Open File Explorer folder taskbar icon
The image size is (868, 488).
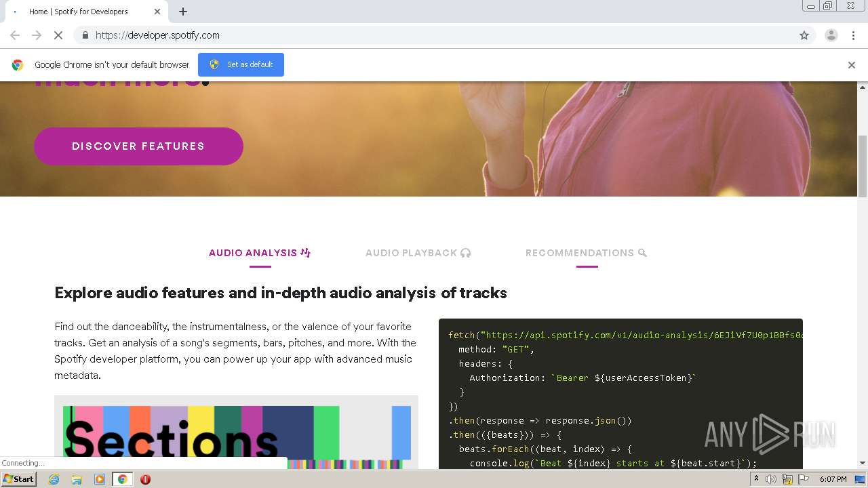pyautogui.click(x=77, y=479)
